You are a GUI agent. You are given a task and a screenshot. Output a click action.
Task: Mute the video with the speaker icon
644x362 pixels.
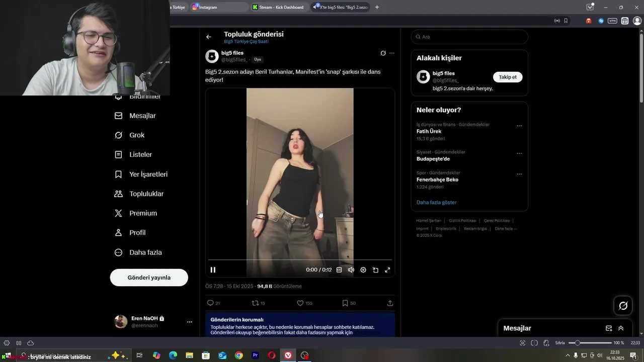[351, 270]
